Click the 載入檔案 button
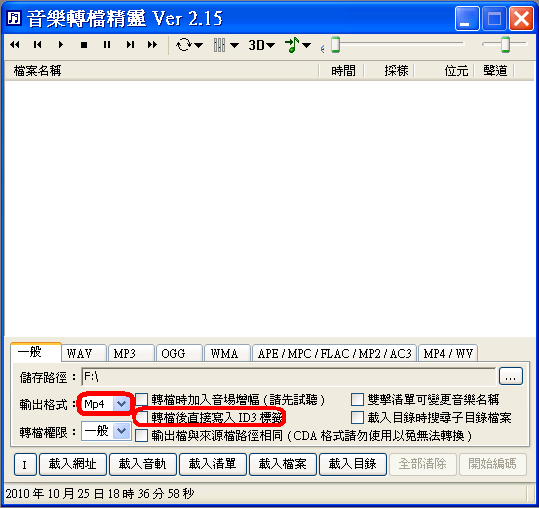 coord(283,464)
